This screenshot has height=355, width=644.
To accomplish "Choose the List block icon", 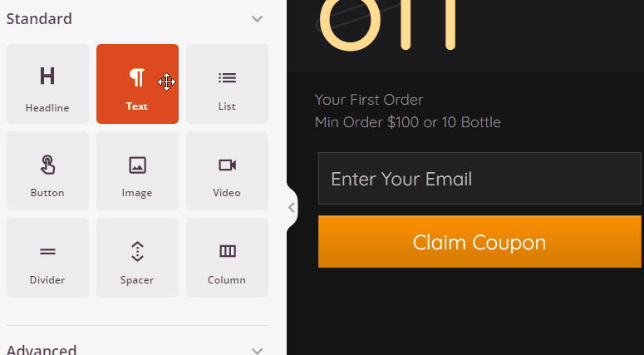I will point(227,77).
